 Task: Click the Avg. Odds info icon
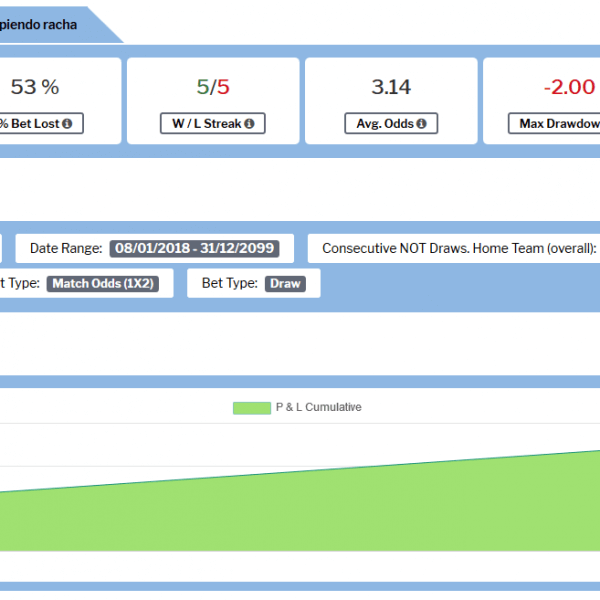421,124
